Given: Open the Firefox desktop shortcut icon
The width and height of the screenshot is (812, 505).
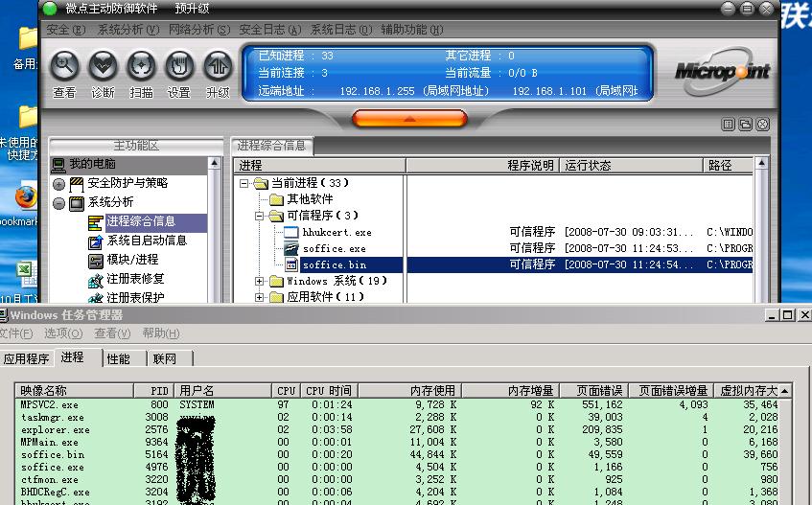Looking at the screenshot, I should point(25,196).
